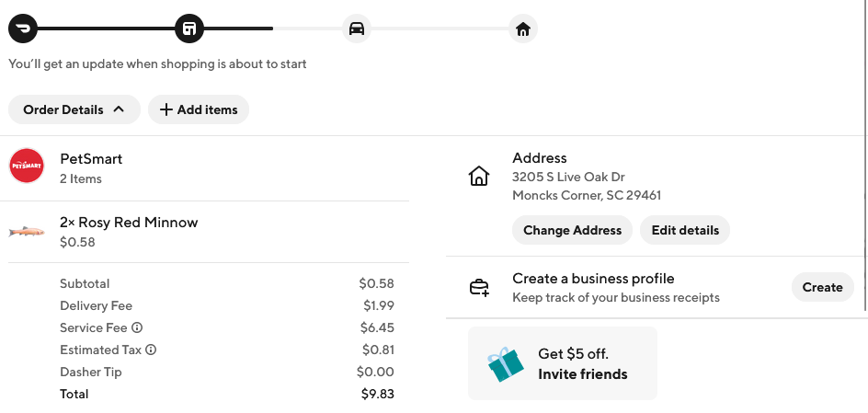The height and width of the screenshot is (413, 868).
Task: Click the Service Fee info icon
Action: [137, 327]
